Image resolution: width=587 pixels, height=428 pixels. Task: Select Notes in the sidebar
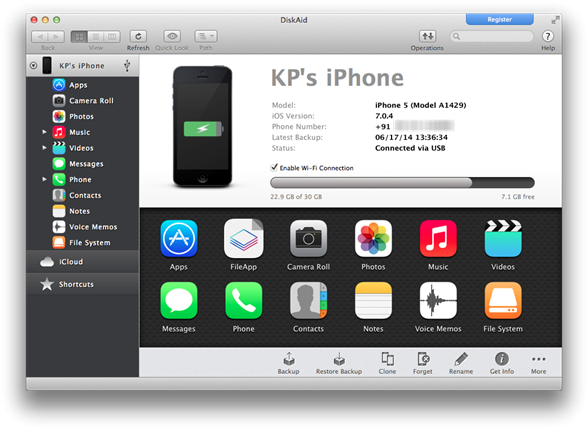point(82,211)
